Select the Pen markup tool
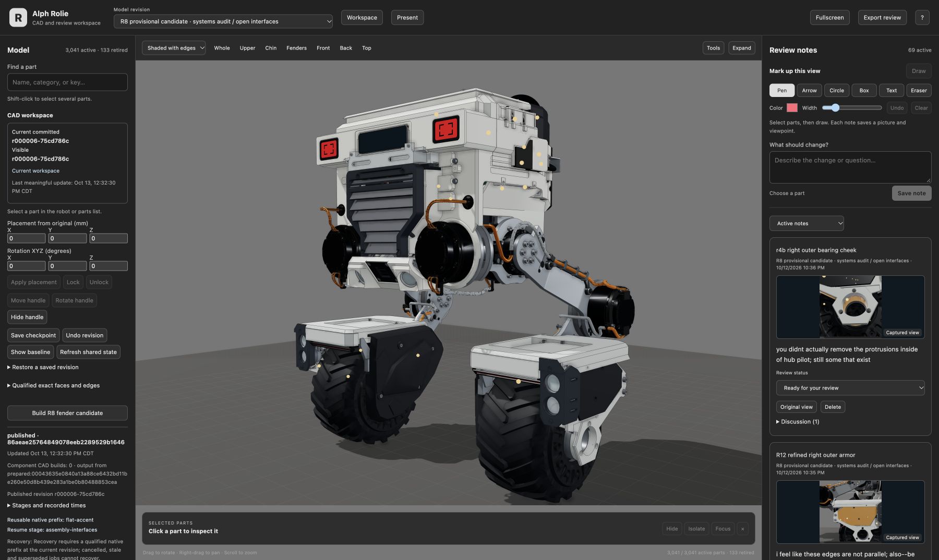 pos(781,90)
